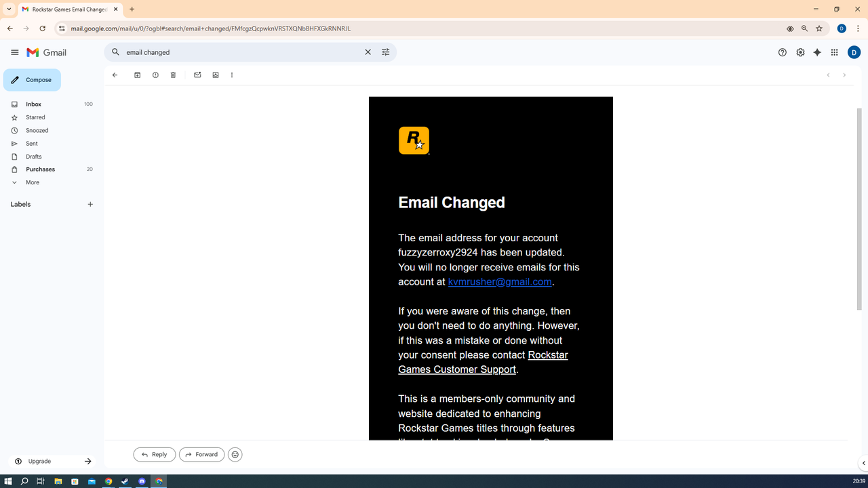
Task: Click the Upgrade button in sidebar
Action: tap(53, 462)
